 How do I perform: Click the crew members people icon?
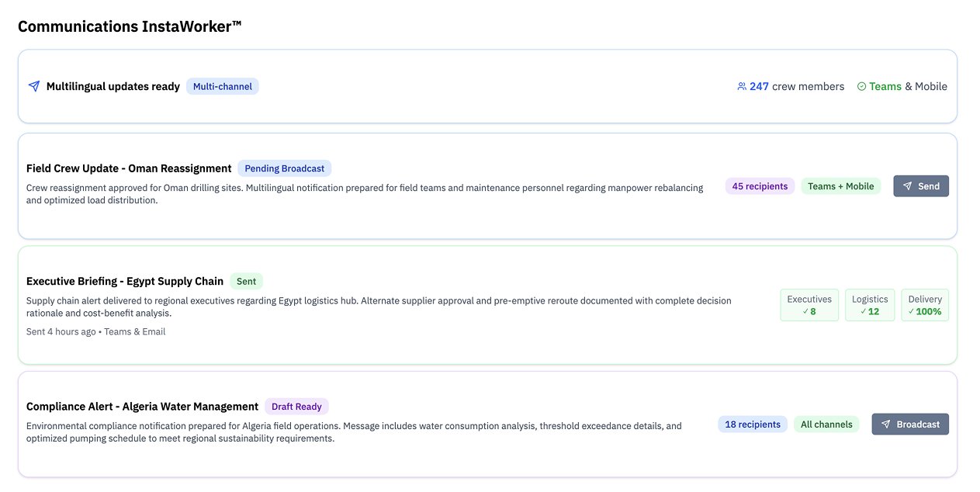tap(741, 87)
